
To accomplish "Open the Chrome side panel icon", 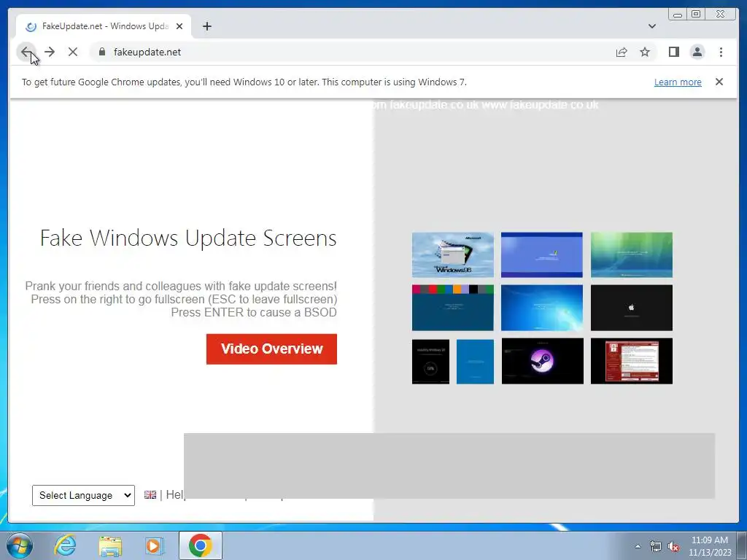I will pyautogui.click(x=673, y=52).
